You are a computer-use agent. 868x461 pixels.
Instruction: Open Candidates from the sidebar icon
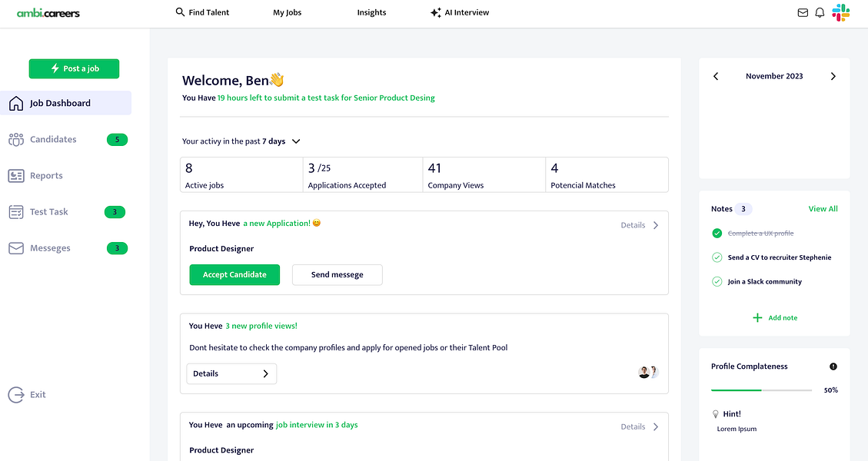coord(16,140)
